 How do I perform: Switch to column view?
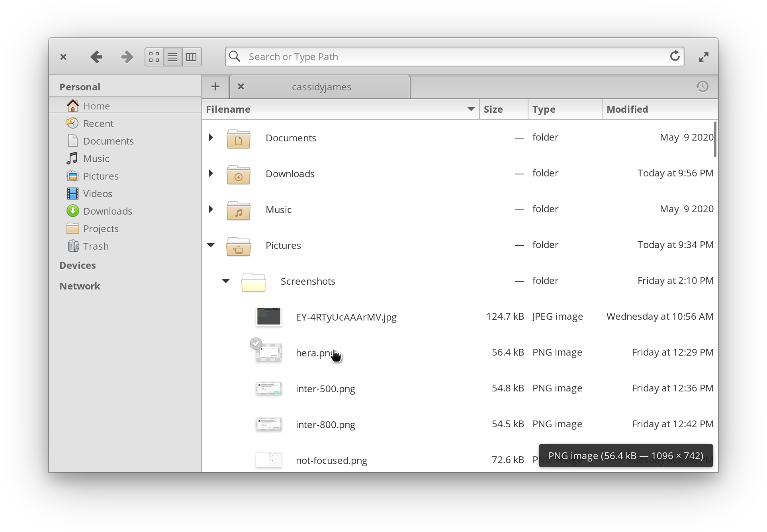191,57
